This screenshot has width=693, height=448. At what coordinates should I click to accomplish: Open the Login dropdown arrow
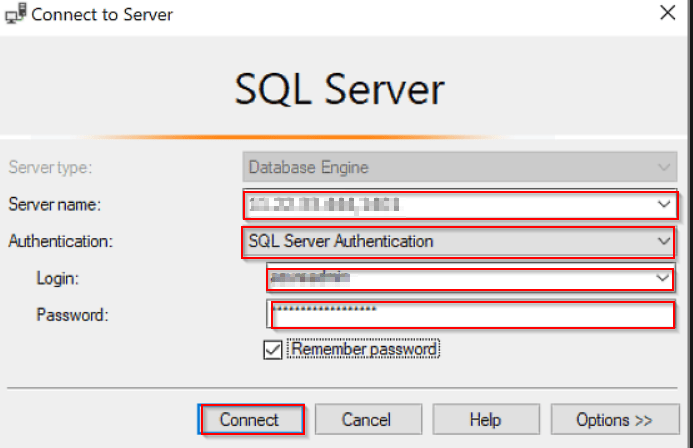click(662, 278)
